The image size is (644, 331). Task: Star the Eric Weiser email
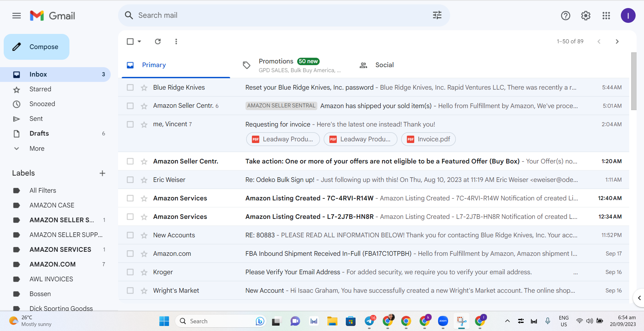coord(144,180)
